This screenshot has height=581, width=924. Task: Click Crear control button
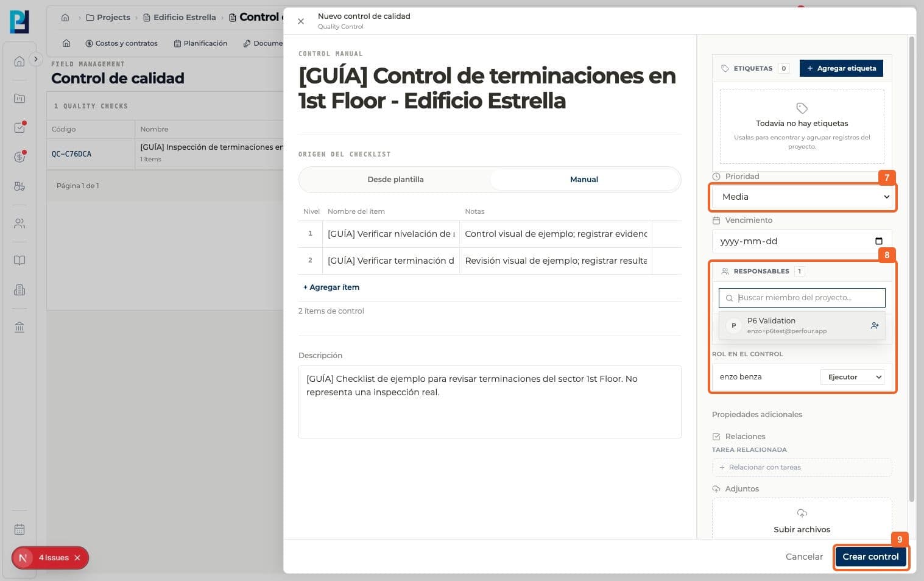870,557
